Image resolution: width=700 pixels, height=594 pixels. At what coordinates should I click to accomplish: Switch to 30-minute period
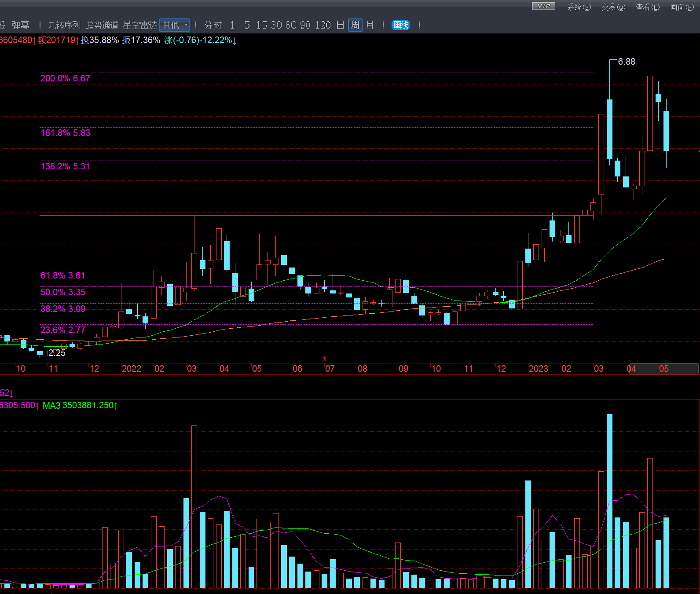coord(276,25)
